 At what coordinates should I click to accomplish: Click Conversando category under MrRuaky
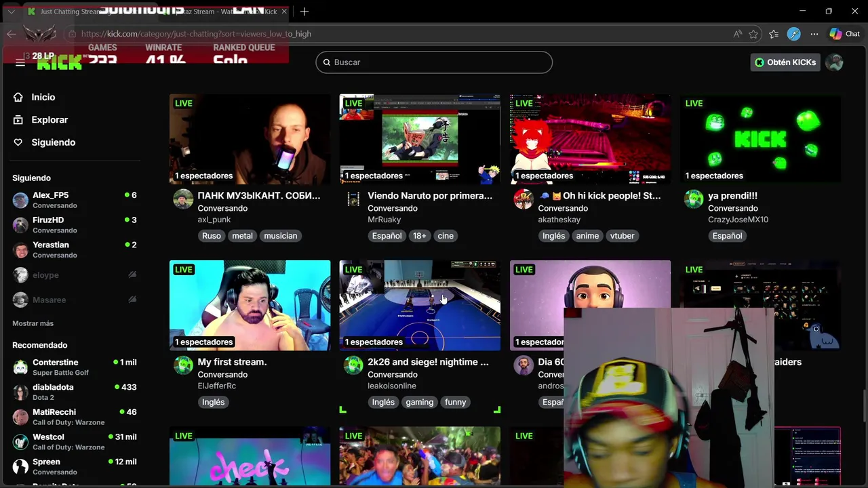coord(393,208)
